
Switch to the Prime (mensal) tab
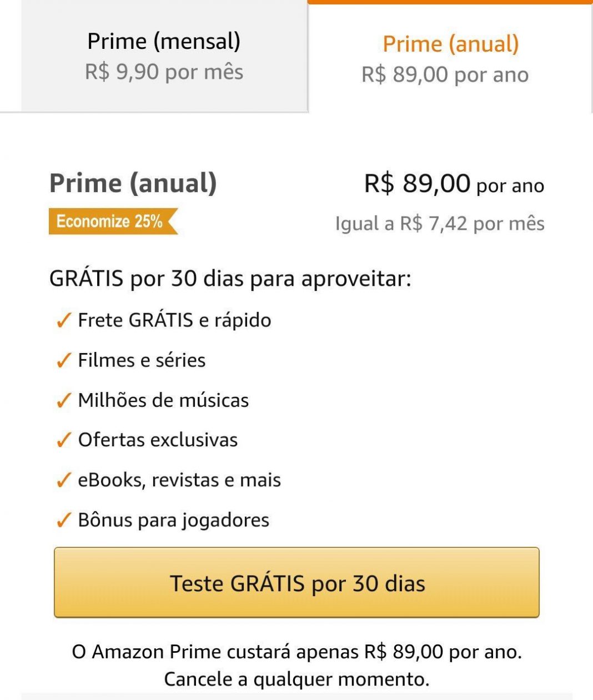(164, 56)
